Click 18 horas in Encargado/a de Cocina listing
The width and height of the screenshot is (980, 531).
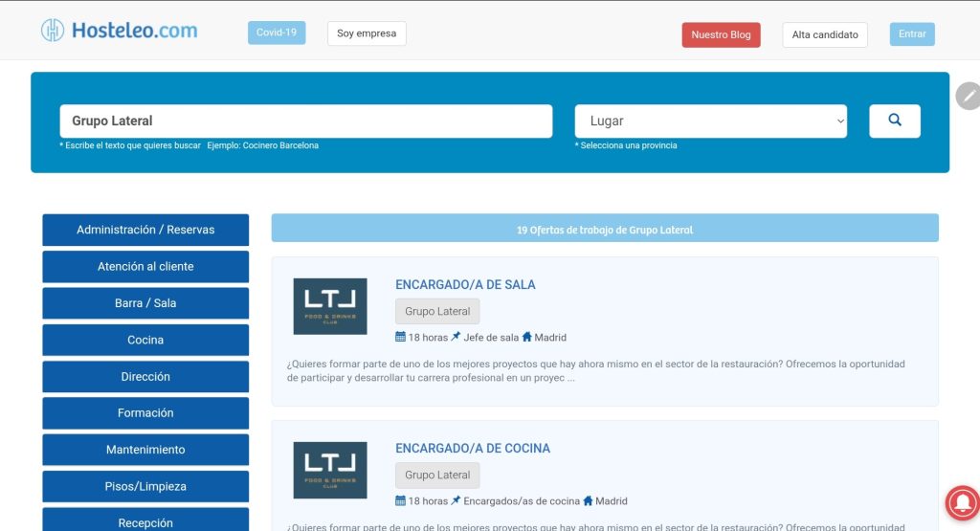click(428, 501)
